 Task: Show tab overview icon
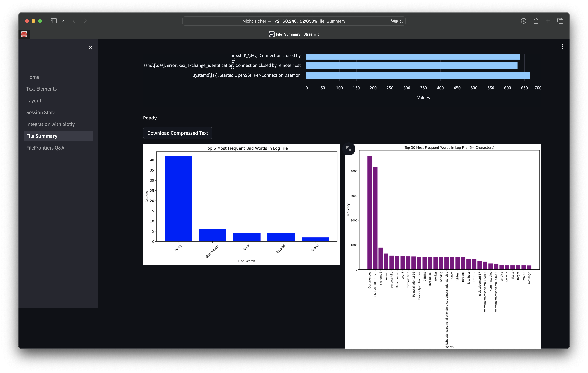click(560, 21)
